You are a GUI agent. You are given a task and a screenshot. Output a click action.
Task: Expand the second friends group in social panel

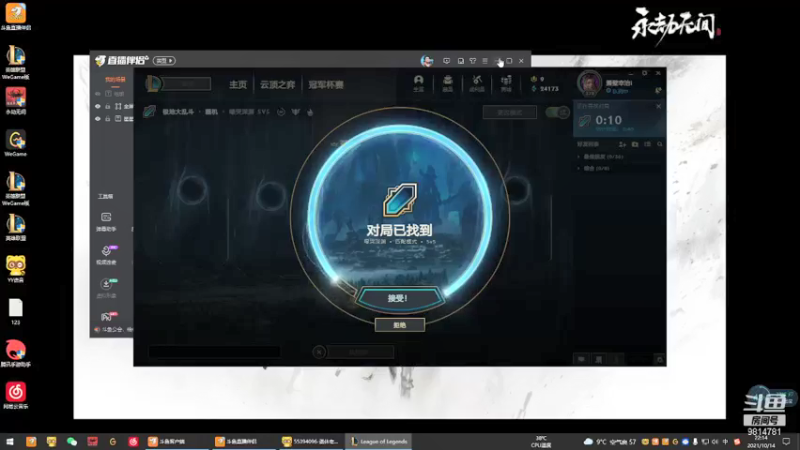point(593,168)
